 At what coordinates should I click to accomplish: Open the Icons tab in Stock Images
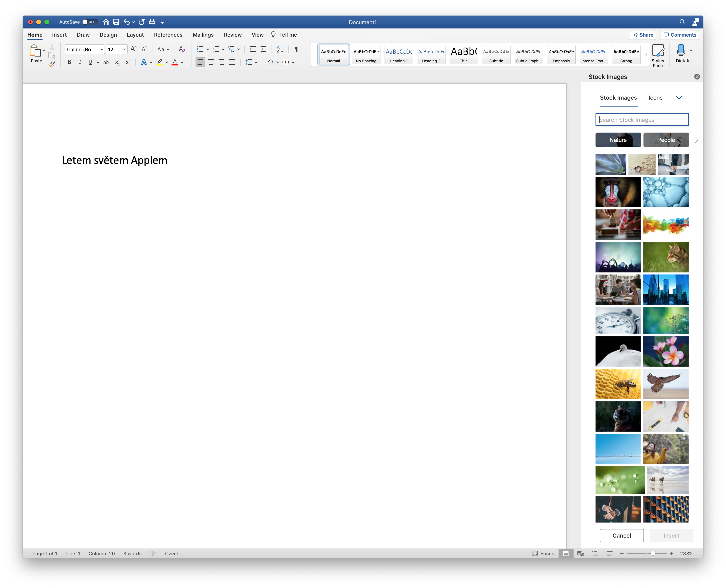point(655,98)
